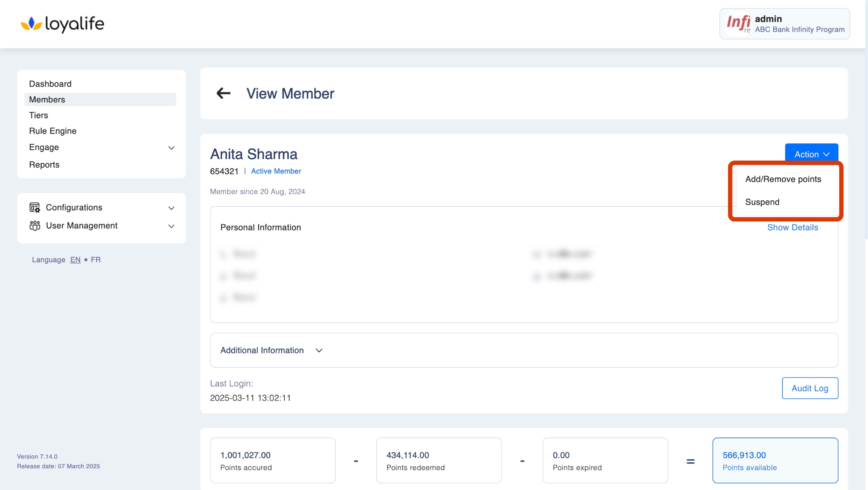Image resolution: width=868 pixels, height=490 pixels.
Task: Expand the Engage sidebar menu chevron
Action: click(x=171, y=148)
